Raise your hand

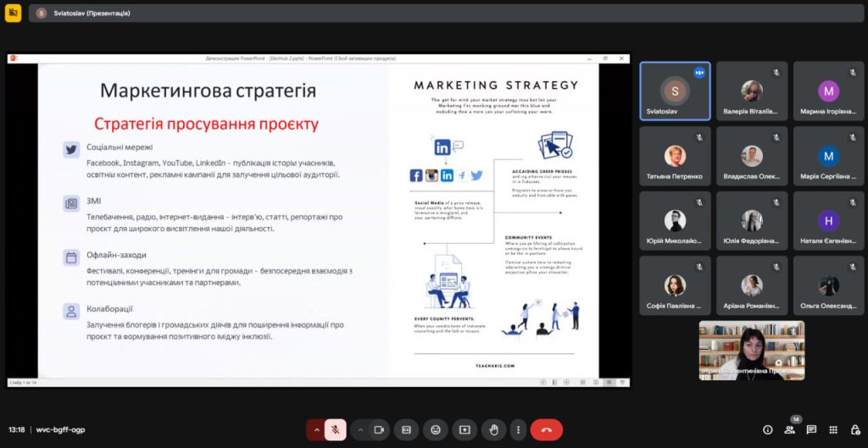click(493, 429)
